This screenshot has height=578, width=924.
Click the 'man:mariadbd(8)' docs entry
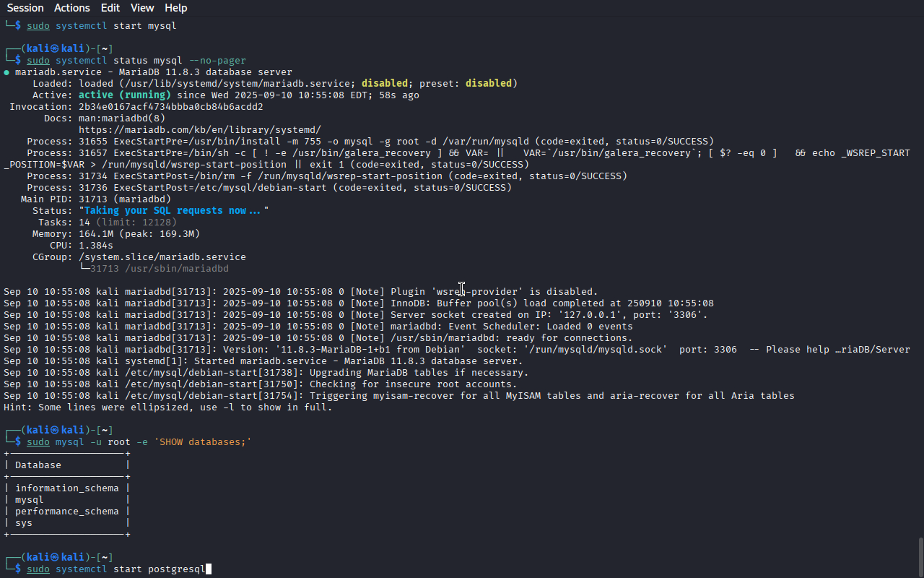coord(122,118)
